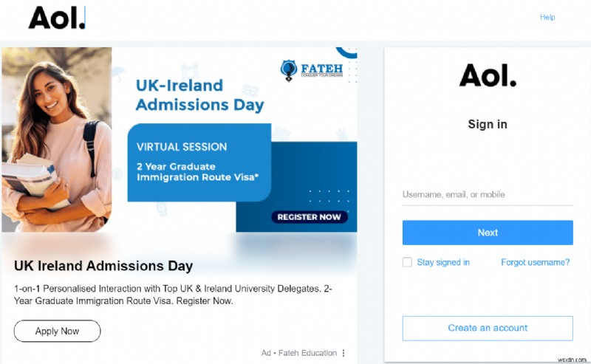Focus the Username, email, or mobile field
The width and height of the screenshot is (591, 364).
[488, 195]
